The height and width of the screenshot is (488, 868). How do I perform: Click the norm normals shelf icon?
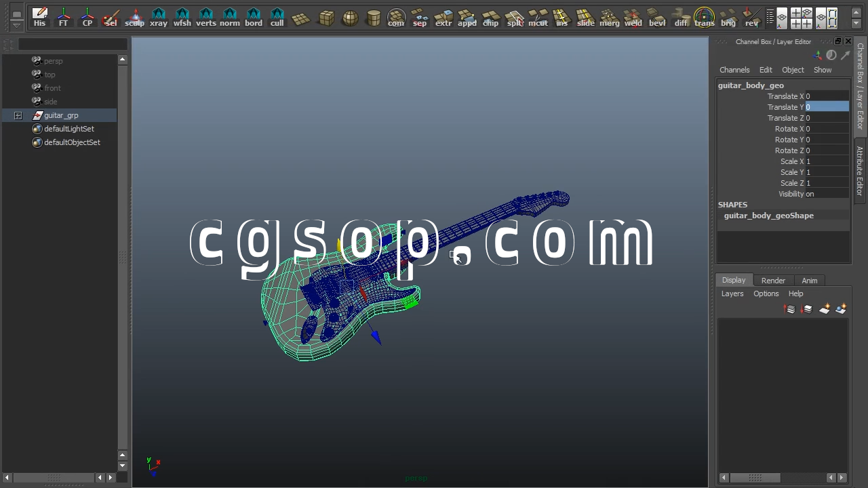pyautogui.click(x=229, y=18)
